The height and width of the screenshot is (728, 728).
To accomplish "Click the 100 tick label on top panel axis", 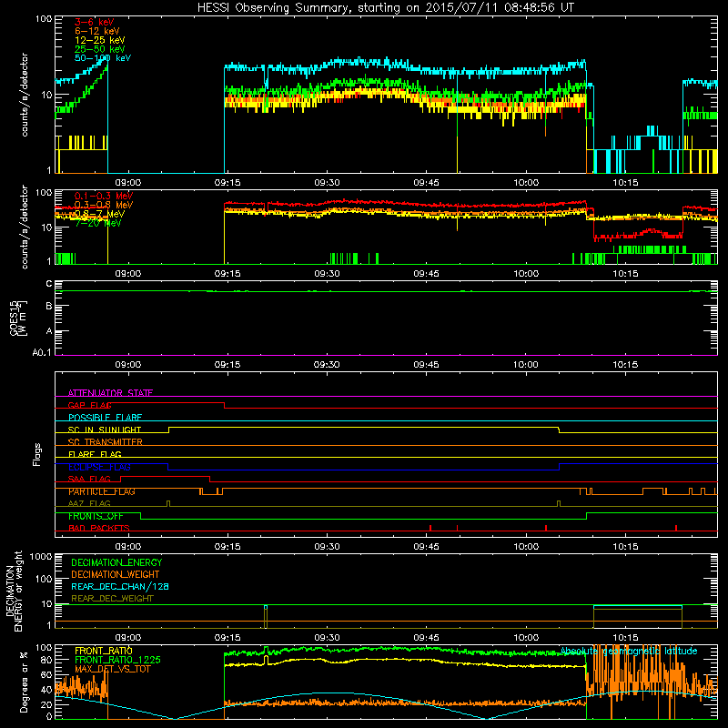I will click(x=44, y=20).
